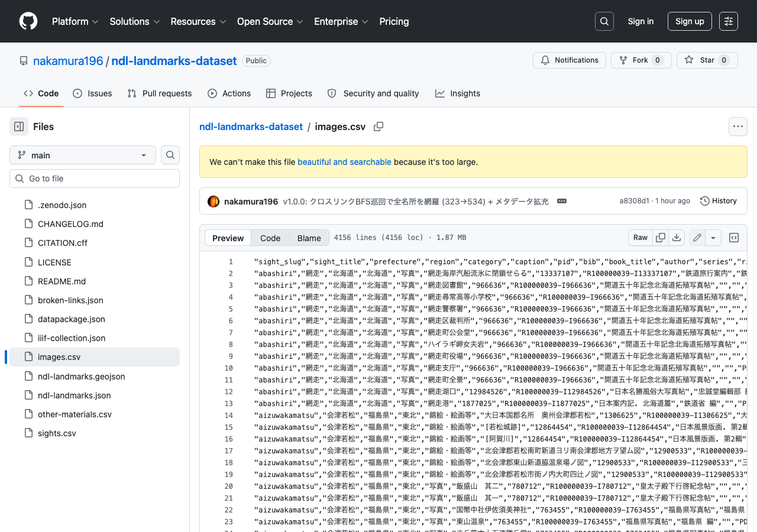The height and width of the screenshot is (532, 757).
Task: Open the Open Source dropdown
Action: pyautogui.click(x=270, y=21)
